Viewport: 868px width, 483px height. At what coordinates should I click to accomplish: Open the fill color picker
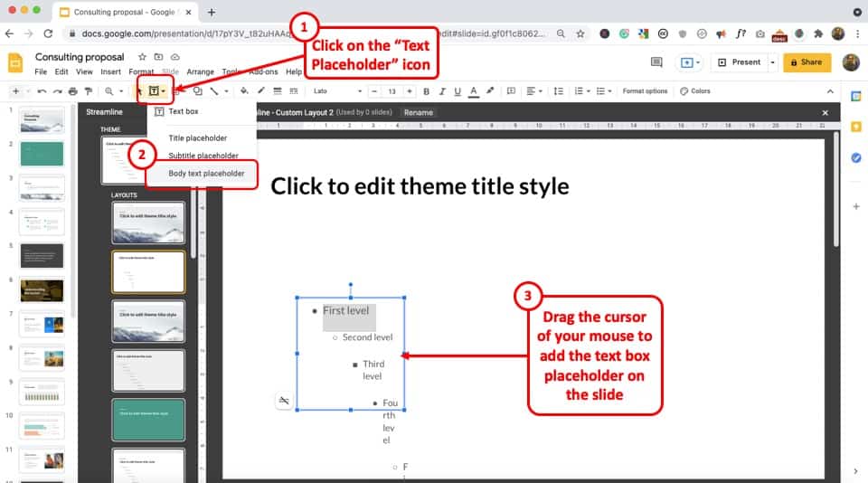tap(244, 90)
